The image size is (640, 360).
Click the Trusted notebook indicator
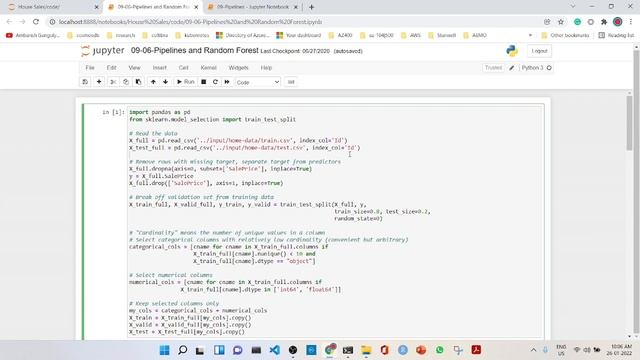(493, 68)
